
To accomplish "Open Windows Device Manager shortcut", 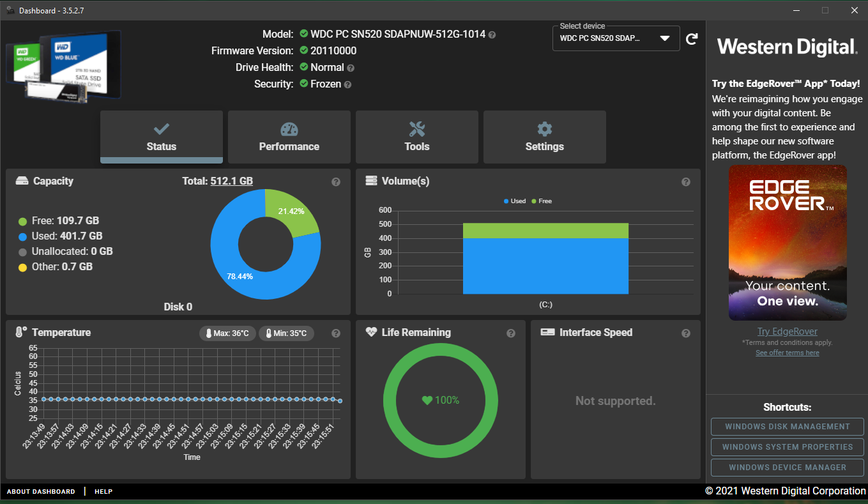I will click(x=787, y=468).
